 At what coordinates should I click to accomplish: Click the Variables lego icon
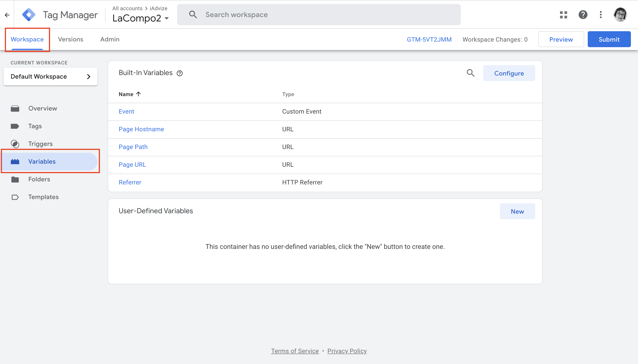(x=15, y=162)
